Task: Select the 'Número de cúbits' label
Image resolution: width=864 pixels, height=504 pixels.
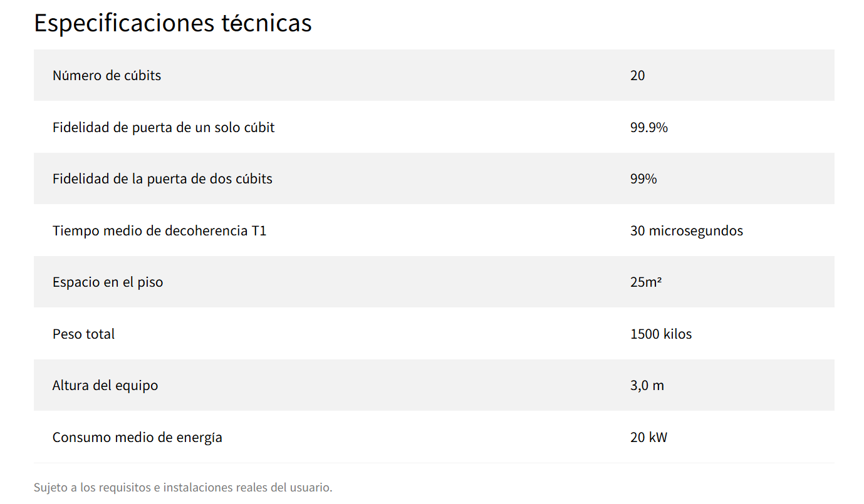Action: (107, 76)
